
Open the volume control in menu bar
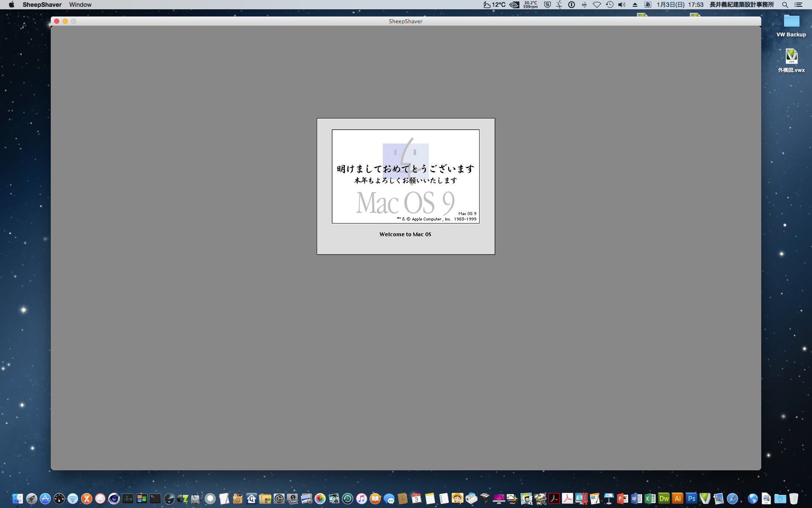point(622,5)
